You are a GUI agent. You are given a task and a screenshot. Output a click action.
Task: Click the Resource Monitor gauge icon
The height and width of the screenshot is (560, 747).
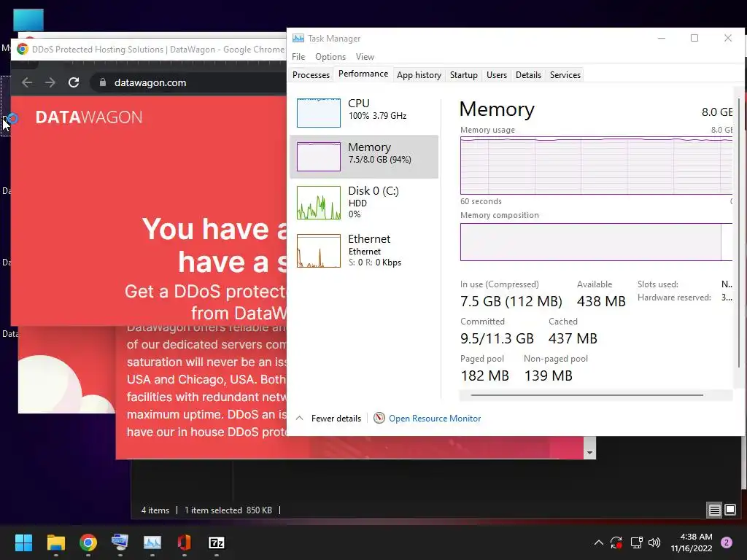379,418
